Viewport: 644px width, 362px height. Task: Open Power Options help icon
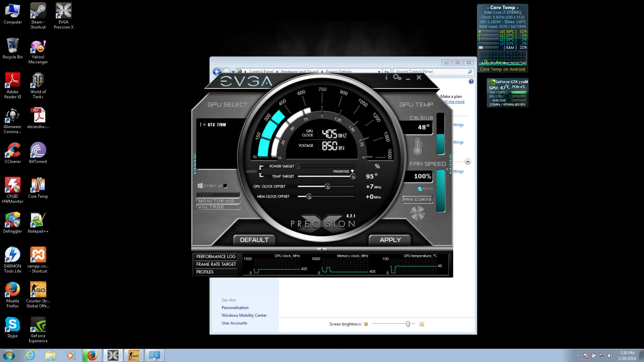click(x=471, y=82)
